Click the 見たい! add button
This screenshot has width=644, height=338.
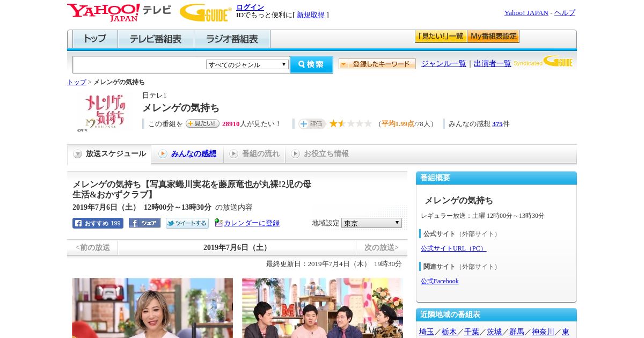pyautogui.click(x=202, y=123)
